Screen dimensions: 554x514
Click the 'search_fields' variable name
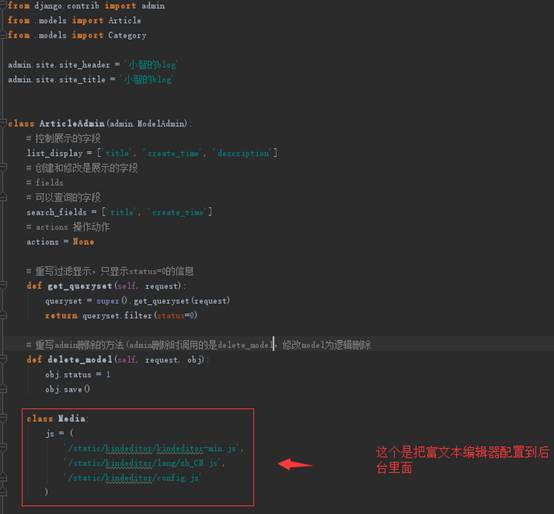[57, 212]
